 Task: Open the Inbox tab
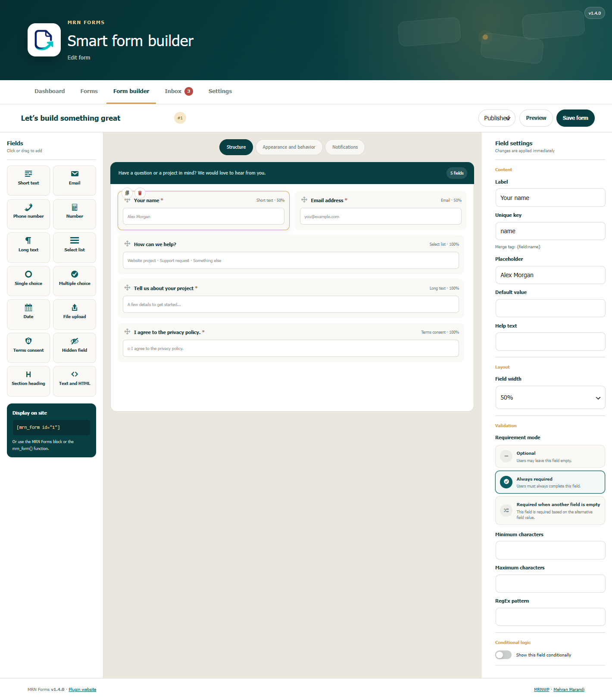pyautogui.click(x=179, y=91)
